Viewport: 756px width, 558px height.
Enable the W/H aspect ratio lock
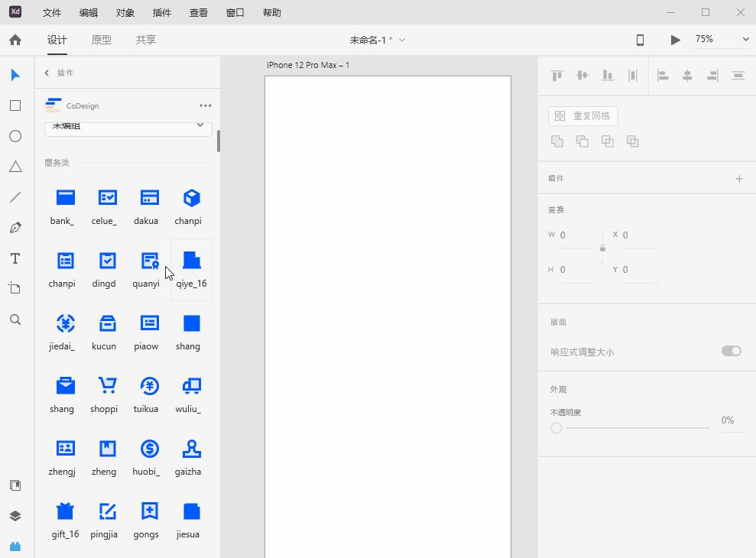[x=602, y=248]
